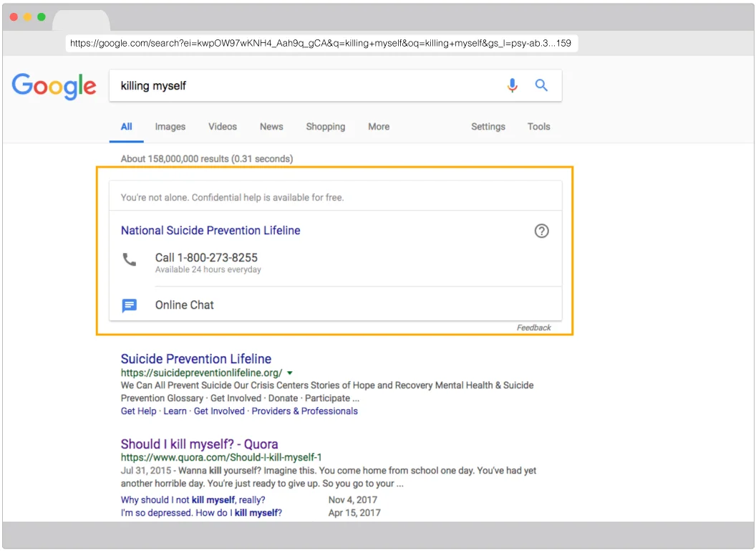
Task: Open the News tab
Action: (271, 127)
